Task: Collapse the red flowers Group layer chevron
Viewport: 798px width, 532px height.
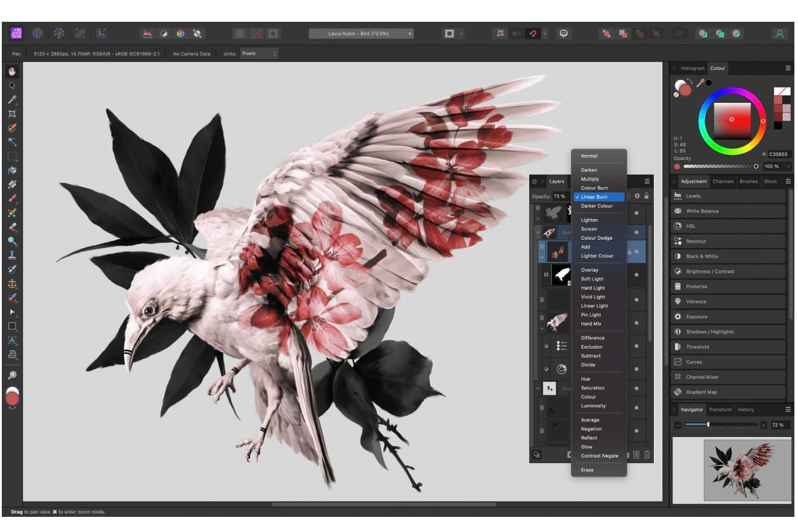Action: 537,232
